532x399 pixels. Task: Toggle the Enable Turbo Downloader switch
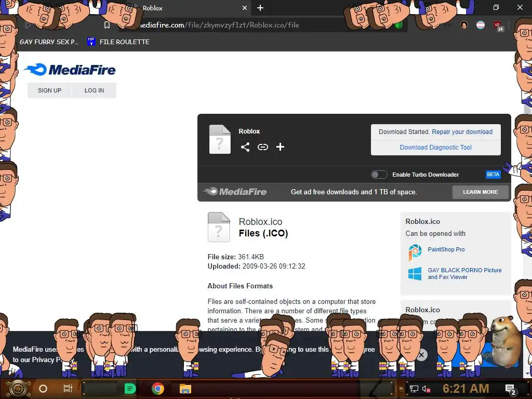tap(379, 175)
